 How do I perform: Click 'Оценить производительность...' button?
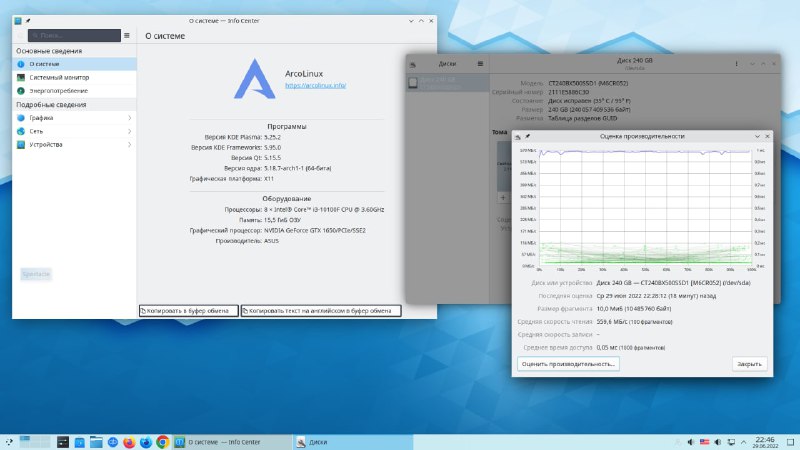pos(568,364)
